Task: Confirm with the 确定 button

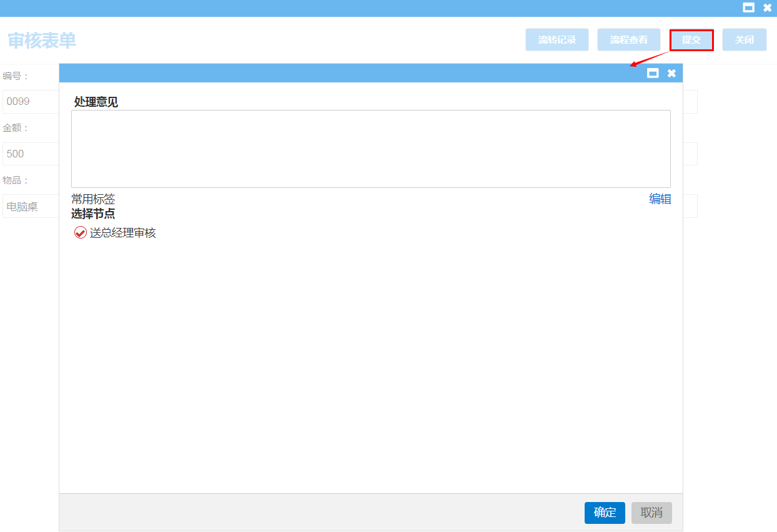Action: click(x=604, y=513)
